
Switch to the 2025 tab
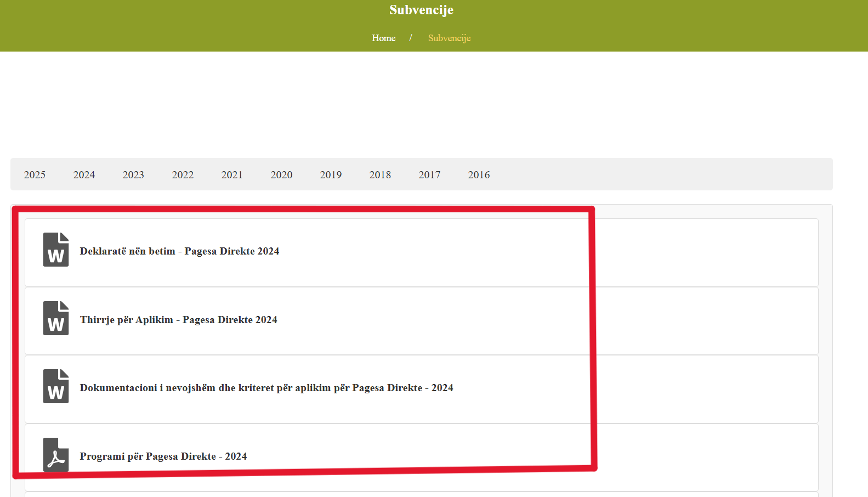click(x=35, y=174)
